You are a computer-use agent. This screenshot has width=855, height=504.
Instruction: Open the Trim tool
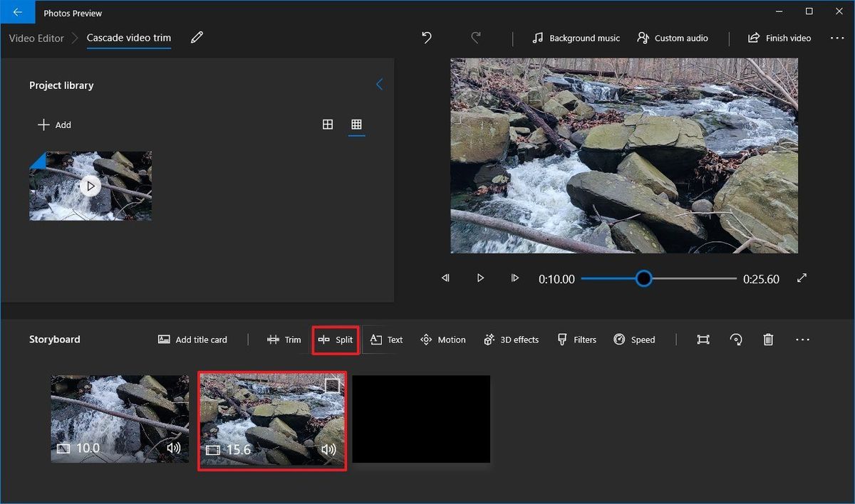tap(284, 340)
